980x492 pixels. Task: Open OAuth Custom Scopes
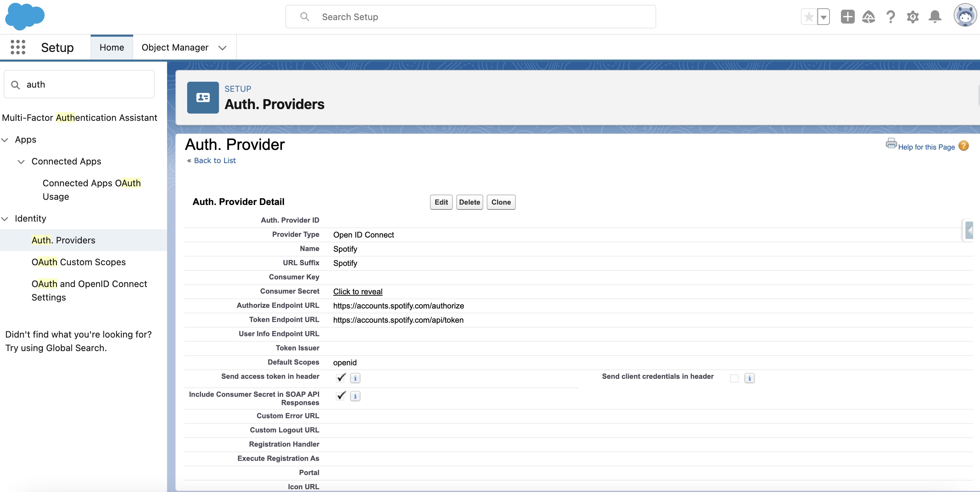point(79,262)
